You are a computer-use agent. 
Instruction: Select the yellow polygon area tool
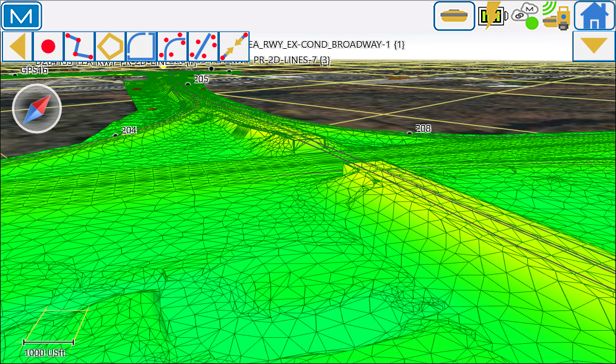coord(110,47)
